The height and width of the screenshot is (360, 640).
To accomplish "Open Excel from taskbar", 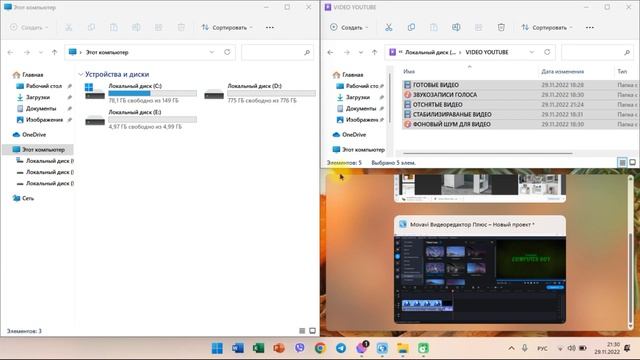I will click(258, 348).
